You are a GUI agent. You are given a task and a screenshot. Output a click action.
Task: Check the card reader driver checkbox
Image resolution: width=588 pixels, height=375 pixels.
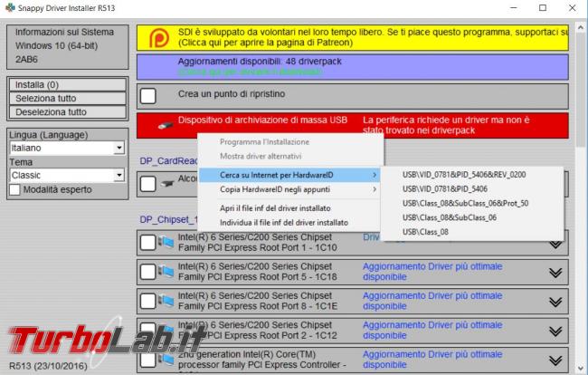coord(148,184)
